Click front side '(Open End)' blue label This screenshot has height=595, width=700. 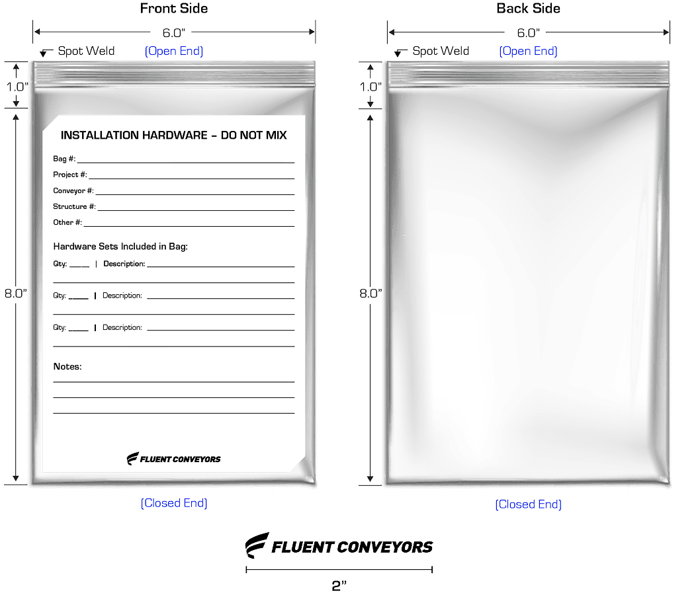pyautogui.click(x=173, y=52)
